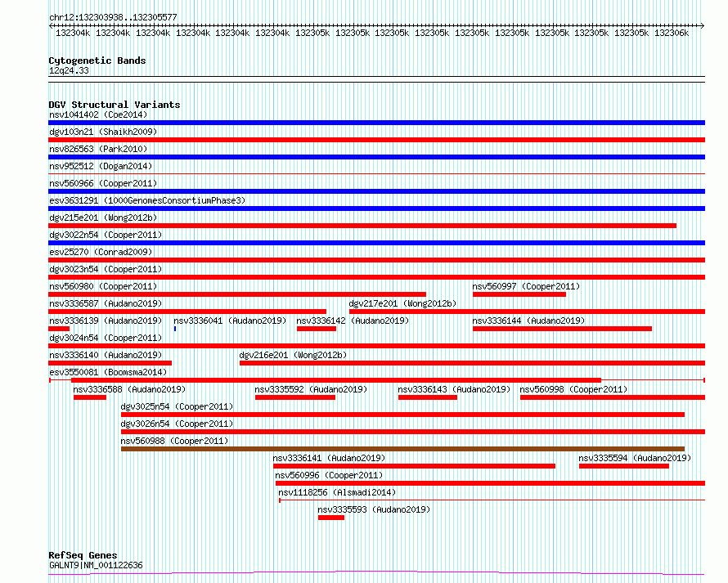Image resolution: width=728 pixels, height=583 pixels.
Task: Open nsv560997 (Cooper2011) label
Action: (526, 286)
